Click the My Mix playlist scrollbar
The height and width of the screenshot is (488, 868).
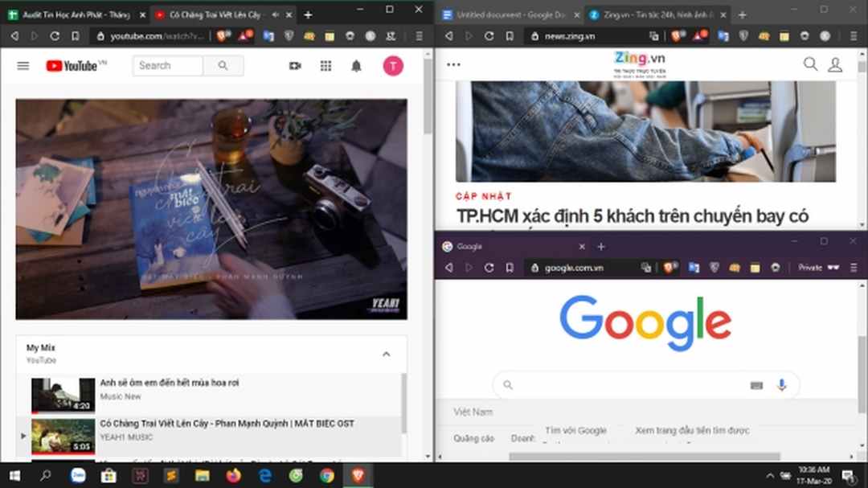click(404, 404)
